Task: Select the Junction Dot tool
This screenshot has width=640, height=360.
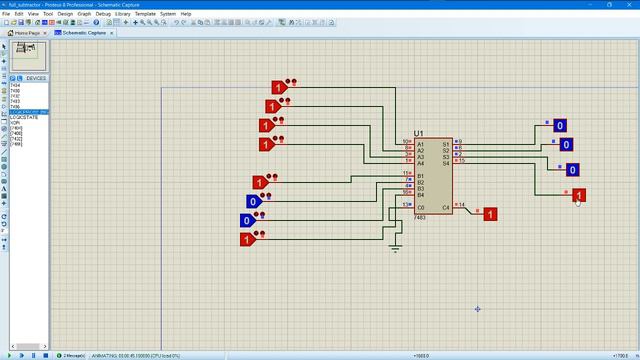Action: click(4, 61)
